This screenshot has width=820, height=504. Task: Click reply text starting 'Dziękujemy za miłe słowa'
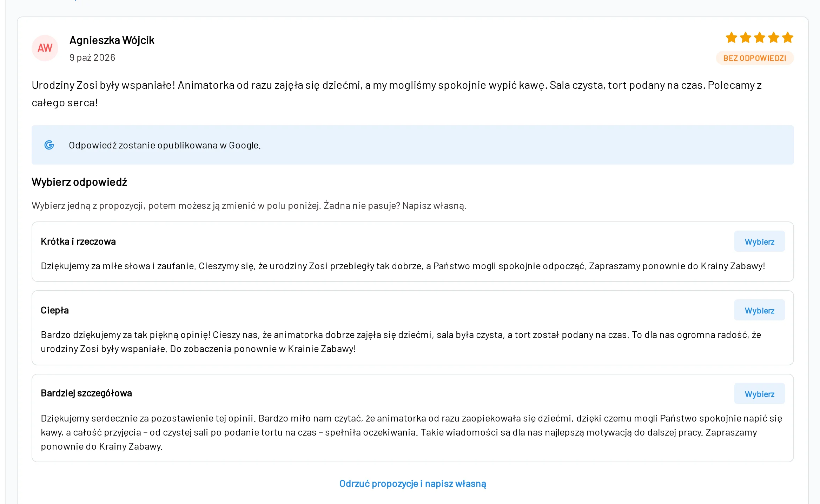pyautogui.click(x=403, y=266)
